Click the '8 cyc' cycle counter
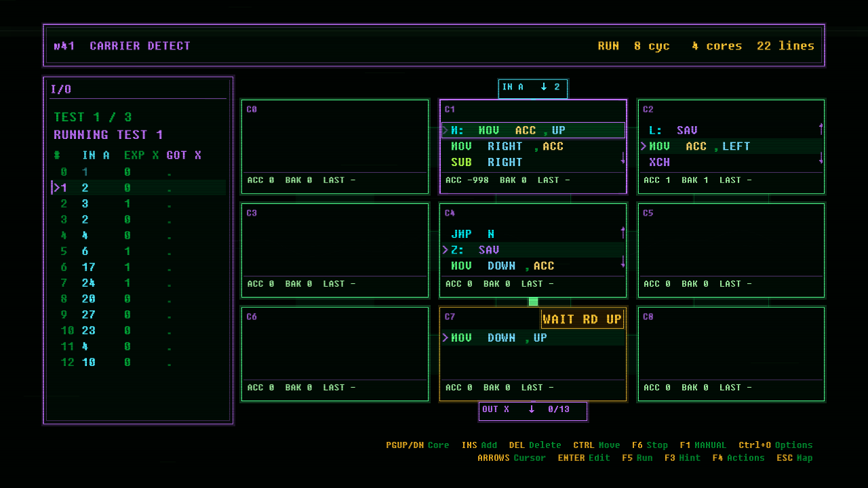 click(x=652, y=46)
